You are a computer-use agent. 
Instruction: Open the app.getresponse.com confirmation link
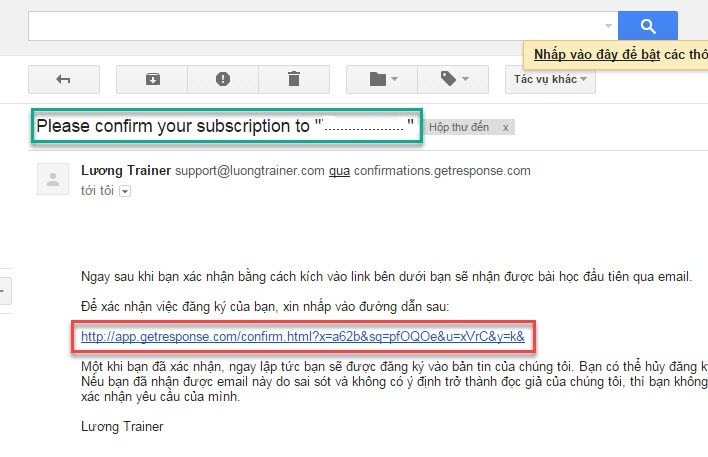303,336
